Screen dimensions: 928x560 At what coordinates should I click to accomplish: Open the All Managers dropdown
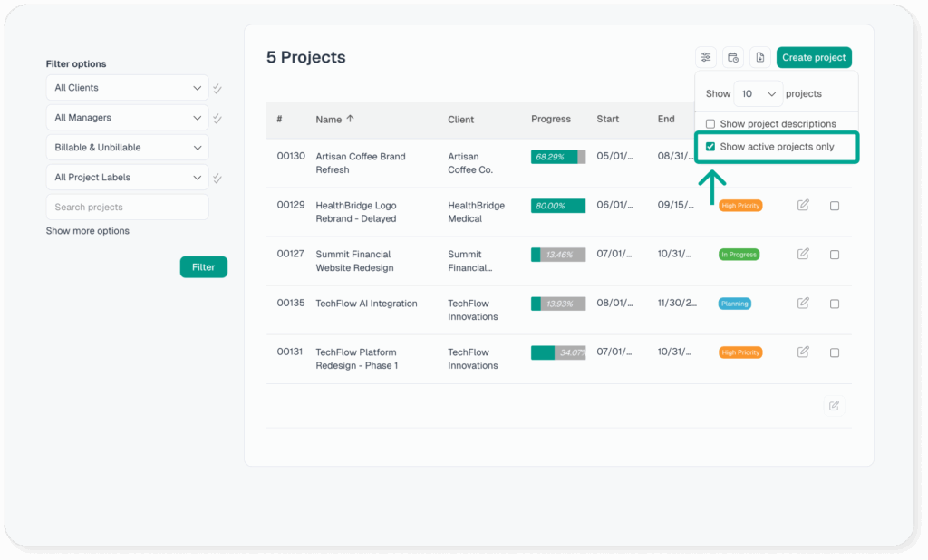pos(127,117)
